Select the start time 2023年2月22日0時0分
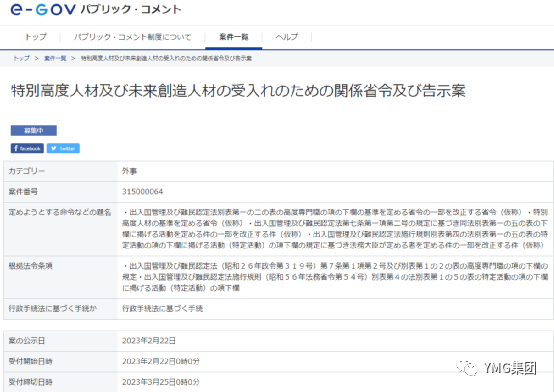Image resolution: width=554 pixels, height=392 pixels. 161,361
